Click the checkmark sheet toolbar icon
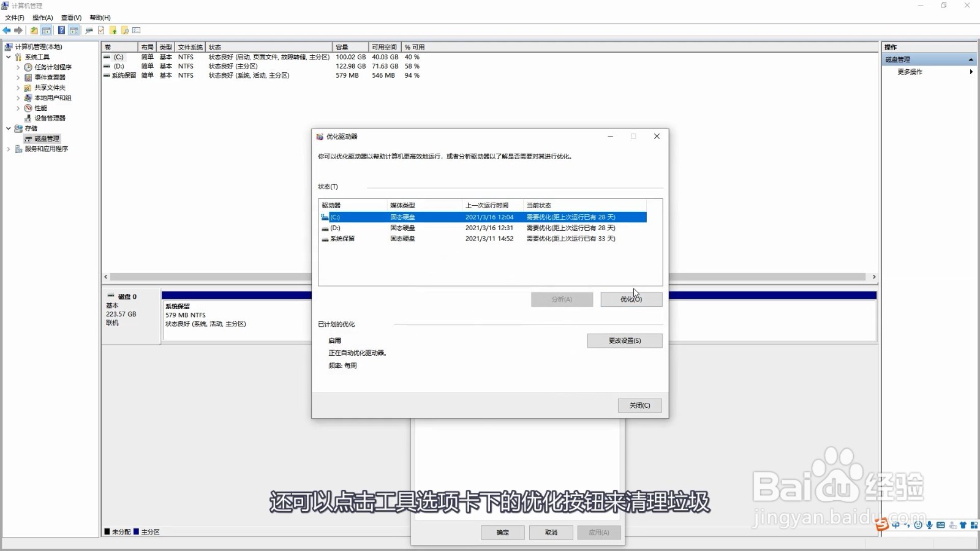 point(101,30)
